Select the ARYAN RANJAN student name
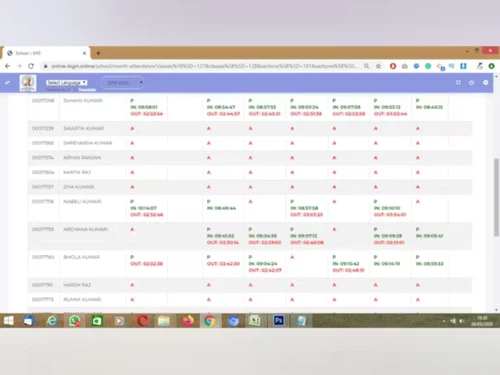Screen dimensions: 500x375 pyautogui.click(x=82, y=158)
